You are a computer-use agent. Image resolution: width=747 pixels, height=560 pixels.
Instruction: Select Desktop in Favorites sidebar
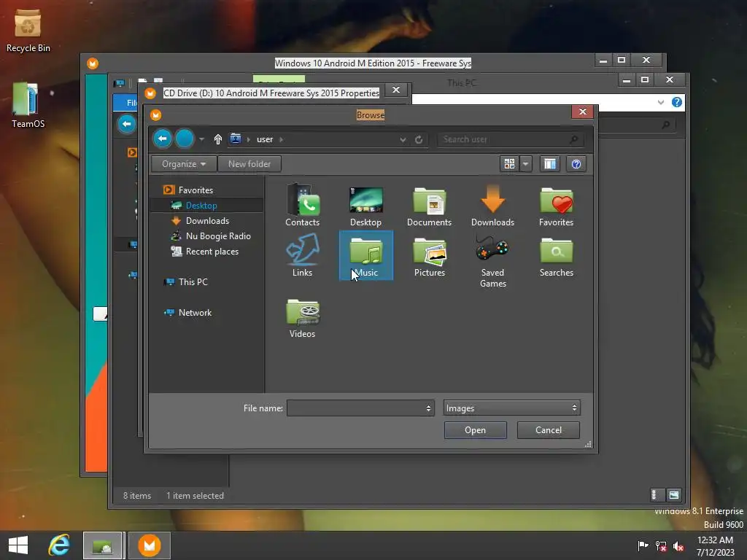[201, 205]
